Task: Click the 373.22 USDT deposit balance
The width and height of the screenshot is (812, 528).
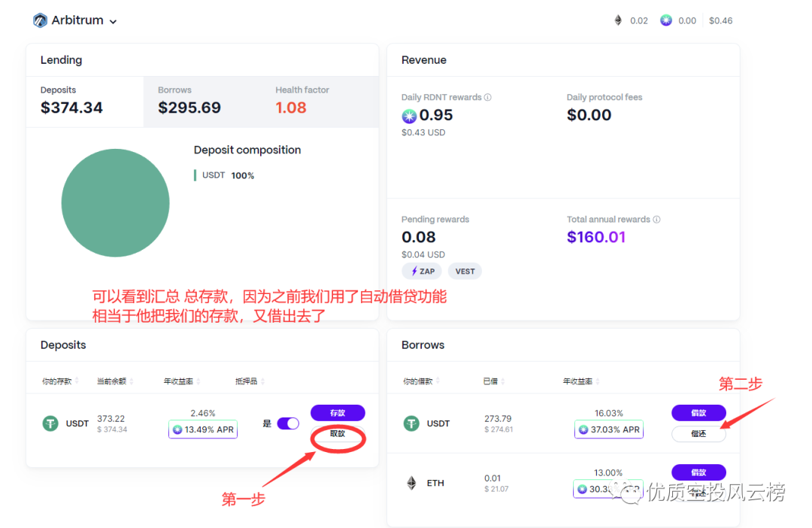Action: [x=111, y=419]
